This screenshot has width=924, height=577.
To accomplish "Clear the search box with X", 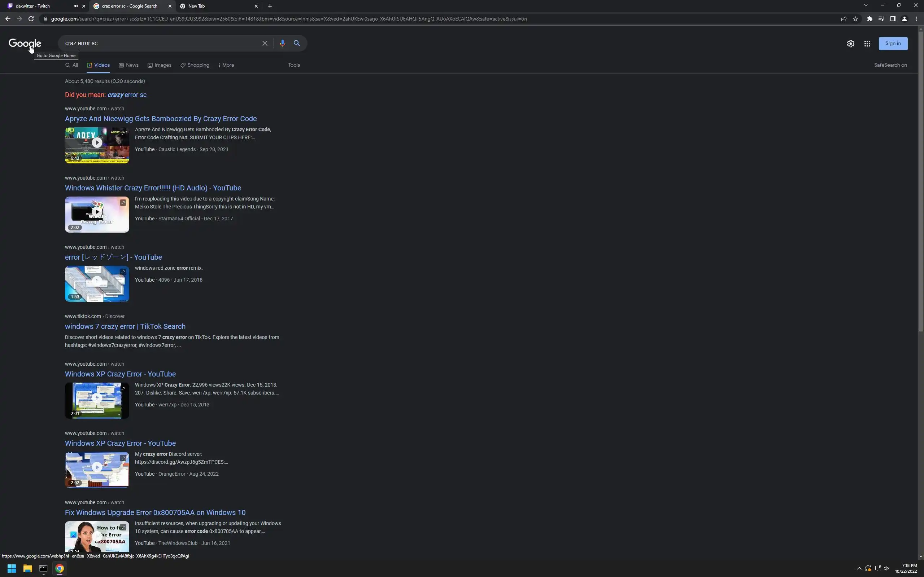I will click(x=265, y=43).
